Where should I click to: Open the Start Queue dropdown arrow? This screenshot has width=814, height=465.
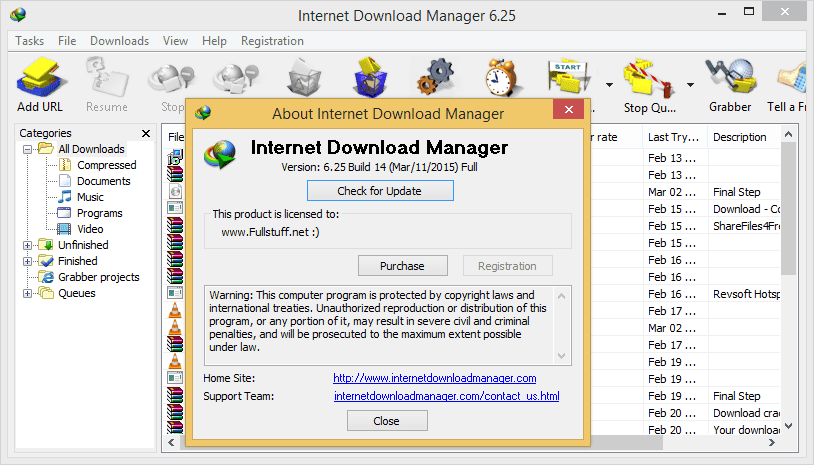[609, 85]
